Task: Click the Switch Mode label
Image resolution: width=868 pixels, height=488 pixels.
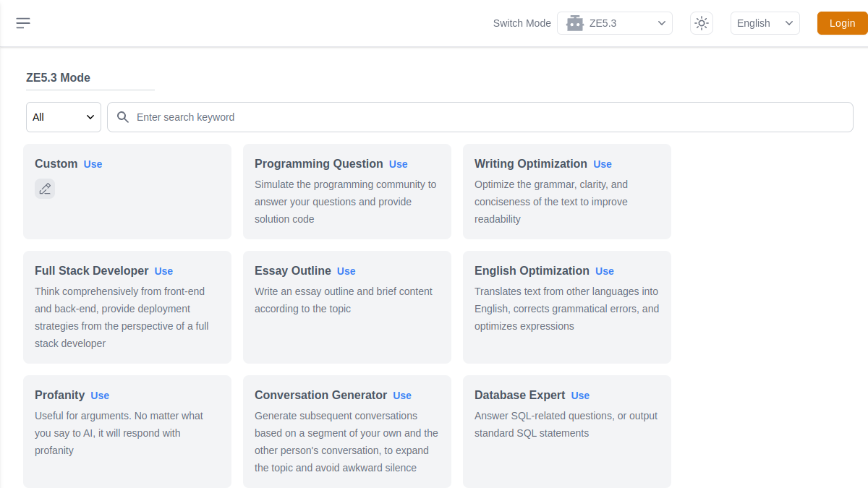Action: (522, 23)
